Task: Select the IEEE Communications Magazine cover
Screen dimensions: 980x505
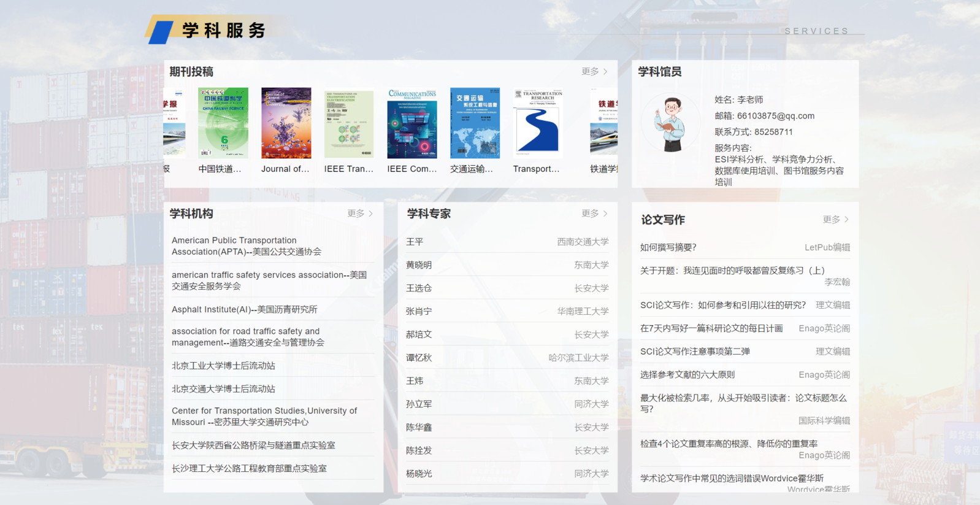Action: 412,123
